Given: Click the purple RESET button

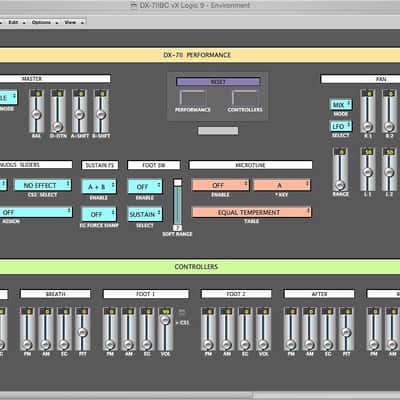Looking at the screenshot, I should [218, 82].
